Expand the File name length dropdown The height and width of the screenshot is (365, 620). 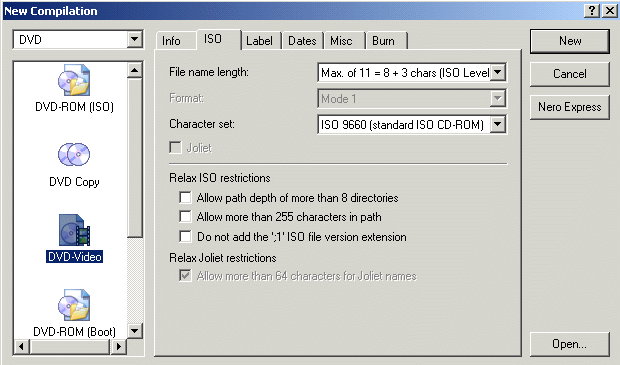(498, 72)
